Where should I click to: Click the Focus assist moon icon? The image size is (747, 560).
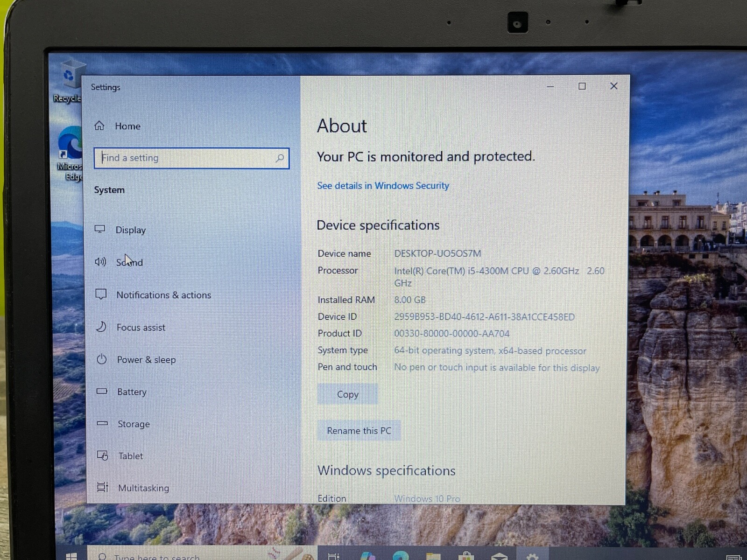101,327
